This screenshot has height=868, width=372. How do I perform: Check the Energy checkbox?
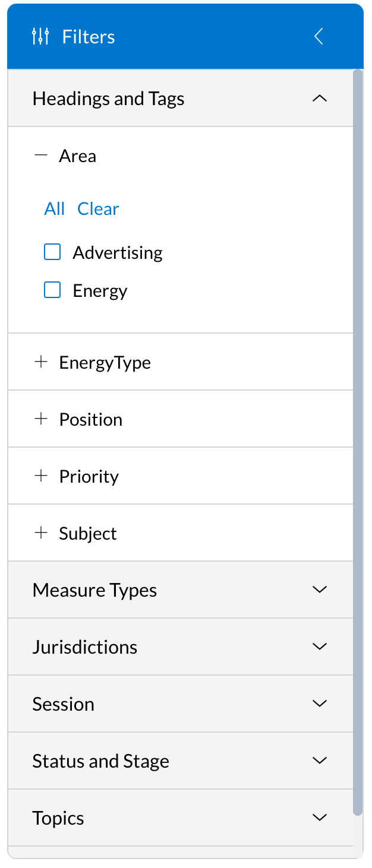(x=53, y=290)
